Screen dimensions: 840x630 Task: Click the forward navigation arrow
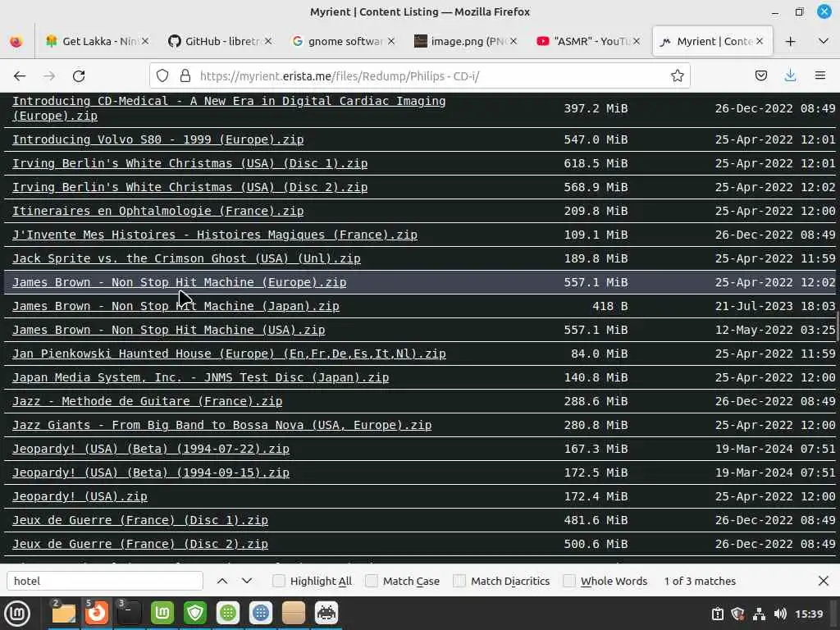coord(49,76)
